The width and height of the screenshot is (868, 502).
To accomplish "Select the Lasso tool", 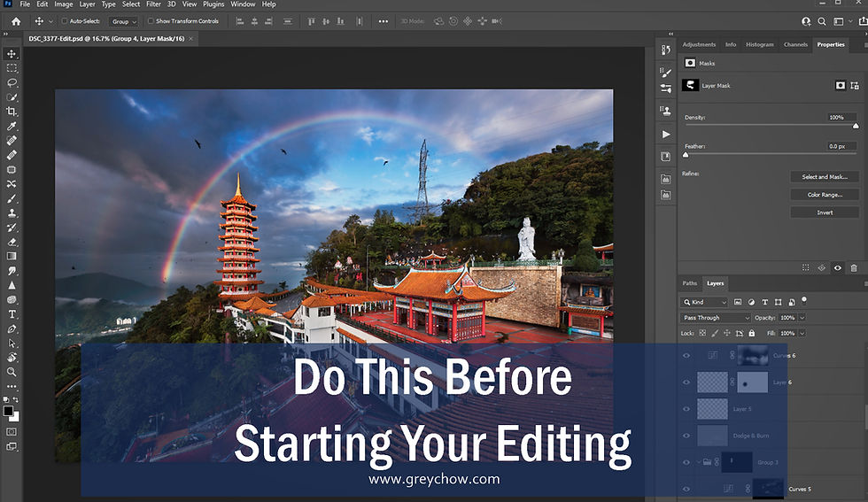I will (11, 82).
